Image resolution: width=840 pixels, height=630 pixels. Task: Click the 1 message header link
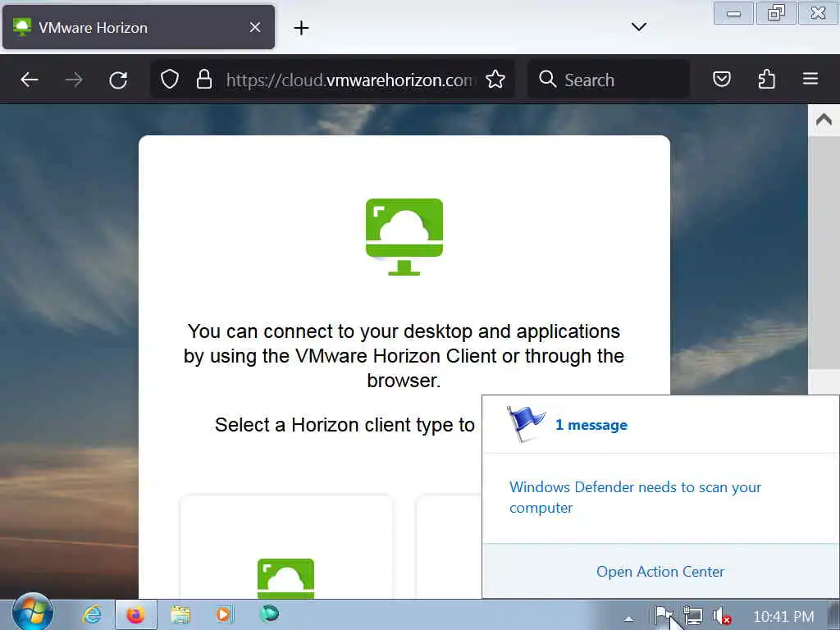coord(591,425)
